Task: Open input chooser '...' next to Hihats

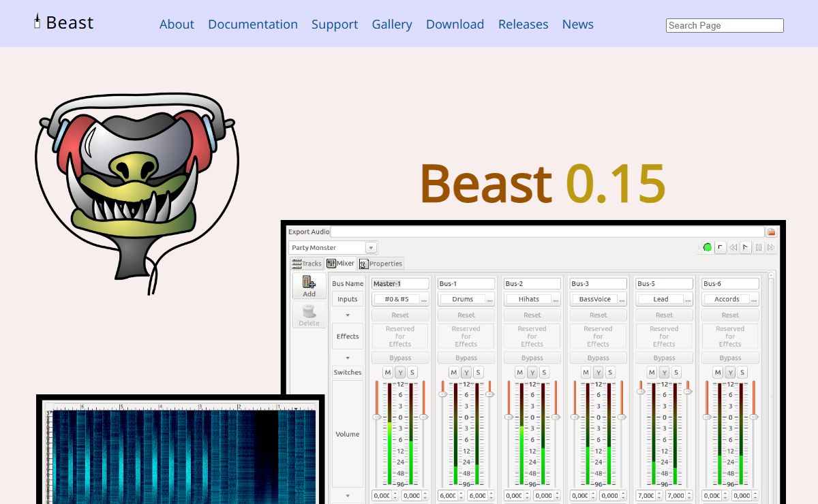Action: click(556, 299)
